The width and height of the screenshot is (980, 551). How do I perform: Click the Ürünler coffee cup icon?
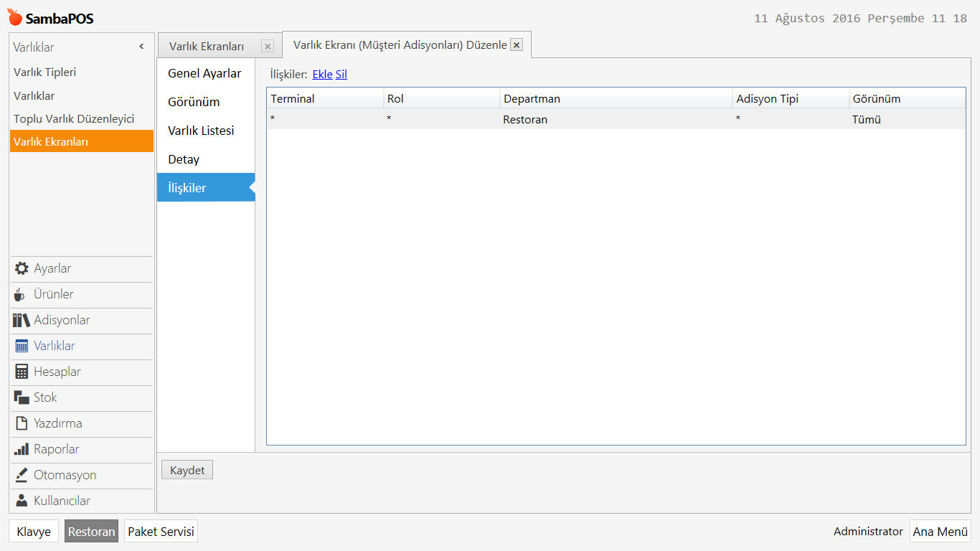[x=19, y=294]
